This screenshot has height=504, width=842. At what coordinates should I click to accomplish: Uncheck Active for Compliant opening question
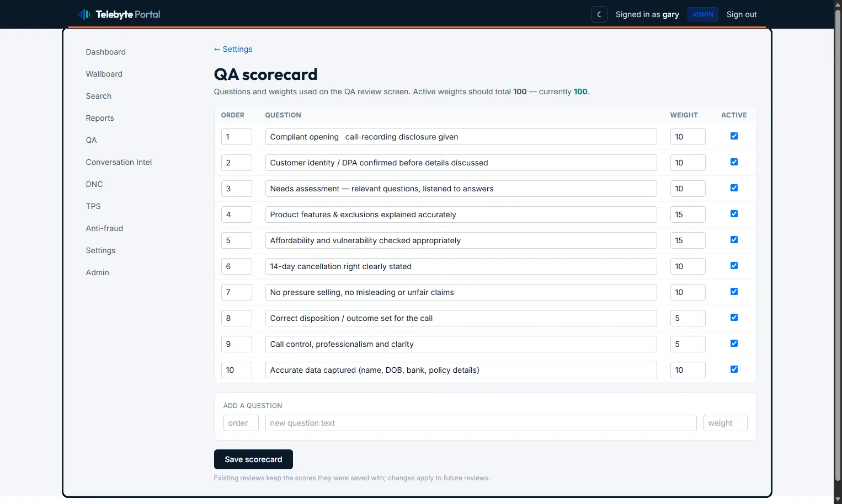point(734,136)
